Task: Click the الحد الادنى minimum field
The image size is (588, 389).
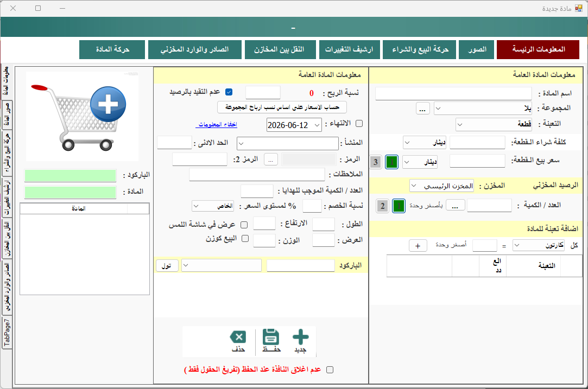Action: coord(174,143)
